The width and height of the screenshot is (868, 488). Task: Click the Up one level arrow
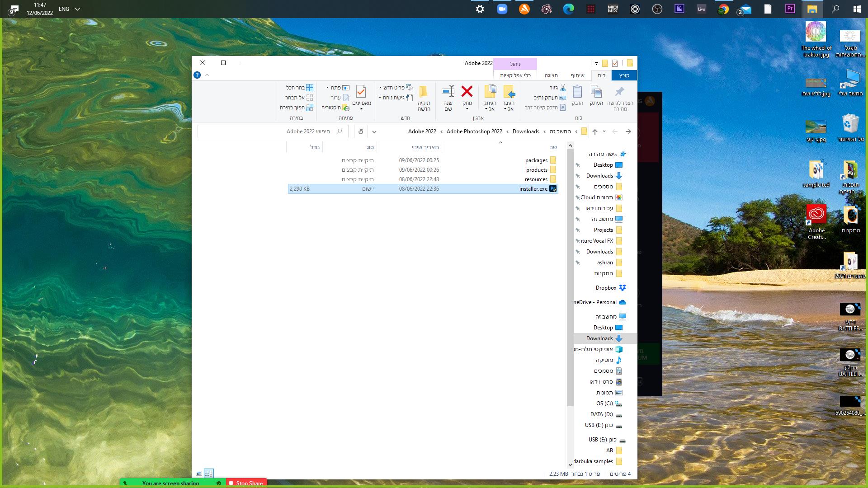point(595,131)
